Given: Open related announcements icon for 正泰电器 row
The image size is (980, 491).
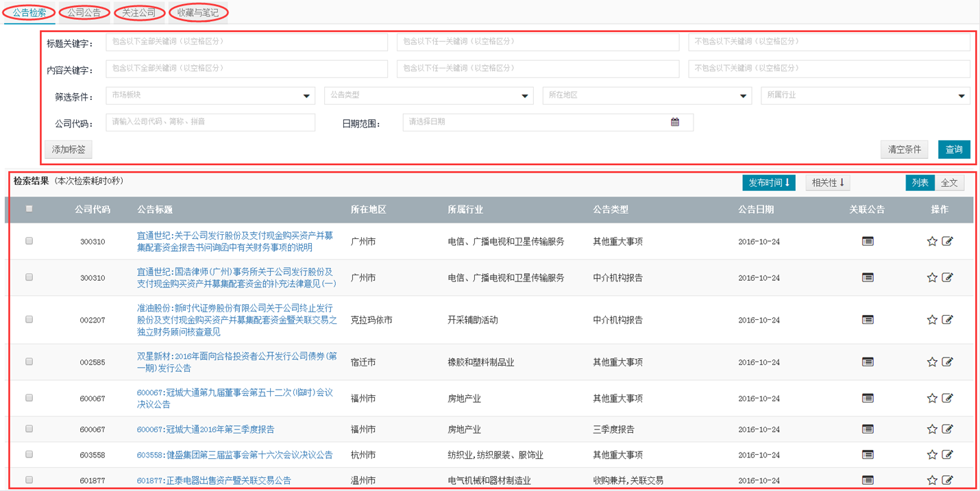Looking at the screenshot, I should pyautogui.click(x=868, y=480).
